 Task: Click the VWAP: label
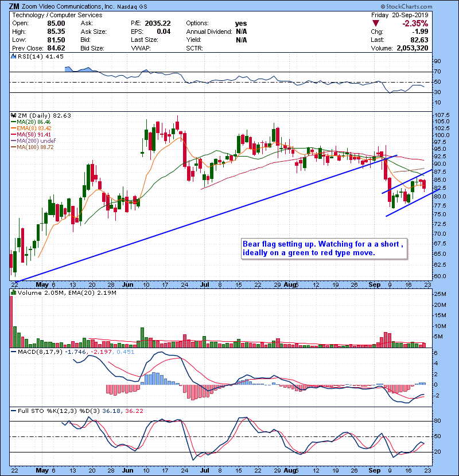tap(141, 48)
